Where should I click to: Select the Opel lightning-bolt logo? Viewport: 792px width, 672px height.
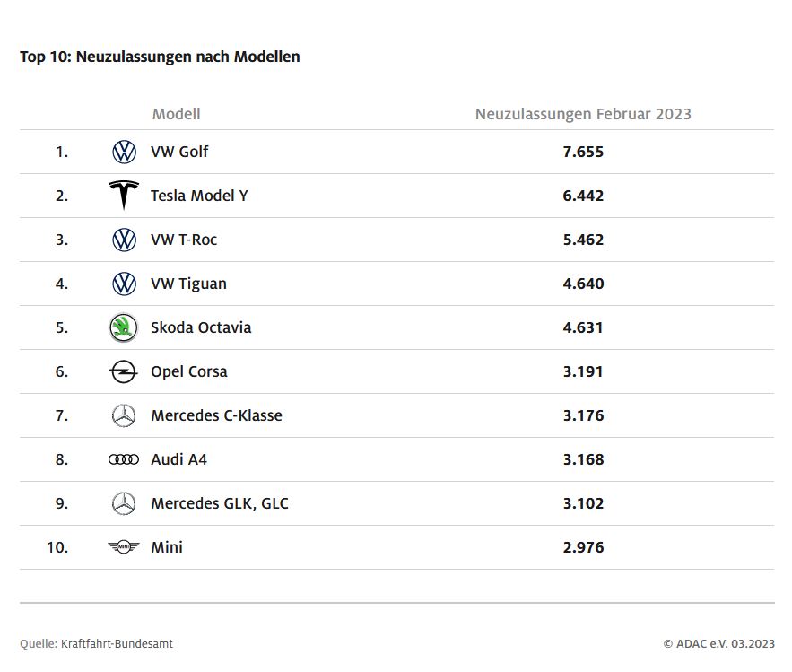click(124, 371)
